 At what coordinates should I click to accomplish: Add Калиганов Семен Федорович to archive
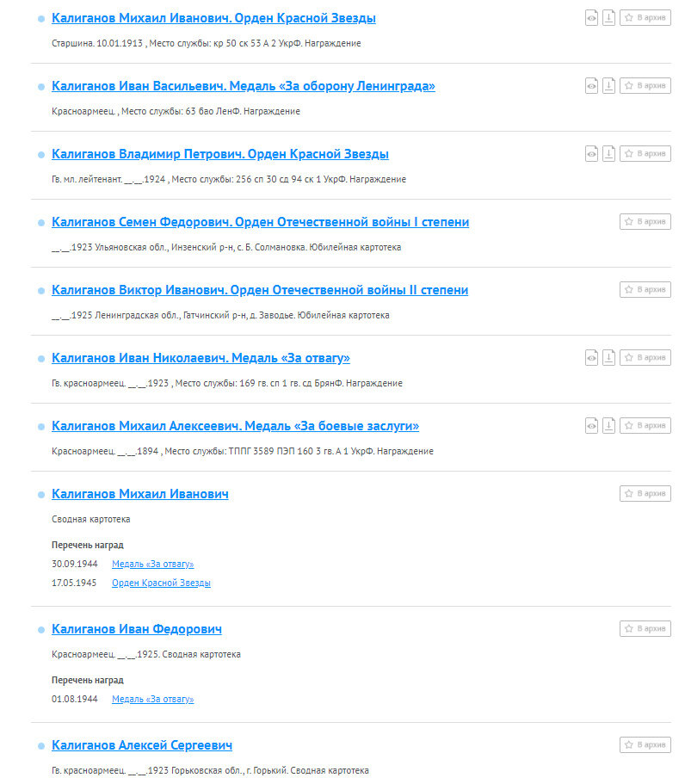click(x=645, y=221)
